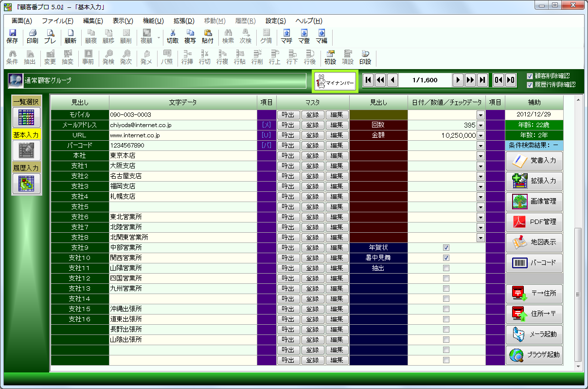Toggle the 顧客削除確認 checkbox

[x=530, y=76]
